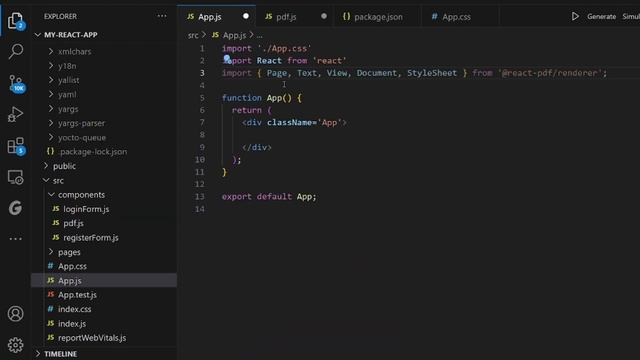Open the Explorer view icon
This screenshot has width=640, height=360.
16,20
